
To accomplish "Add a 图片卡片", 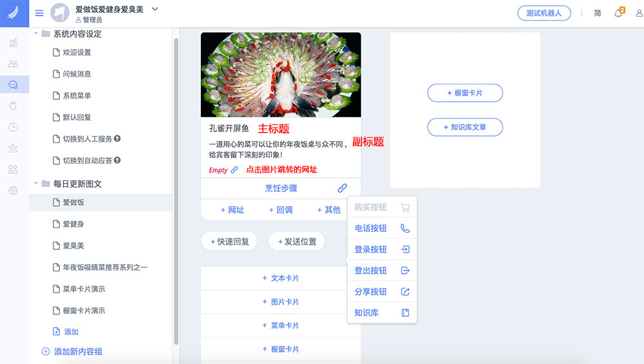I will [x=281, y=302].
